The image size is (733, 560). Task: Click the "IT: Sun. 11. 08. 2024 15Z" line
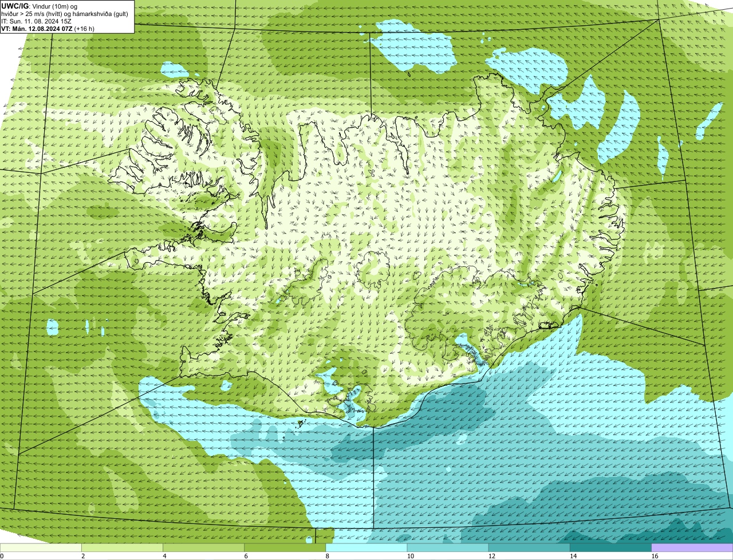click(37, 21)
